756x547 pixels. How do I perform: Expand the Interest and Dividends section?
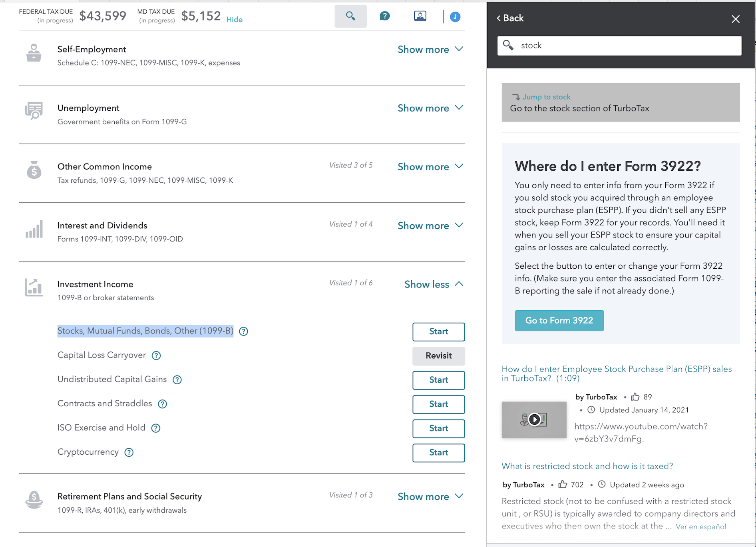pos(430,226)
